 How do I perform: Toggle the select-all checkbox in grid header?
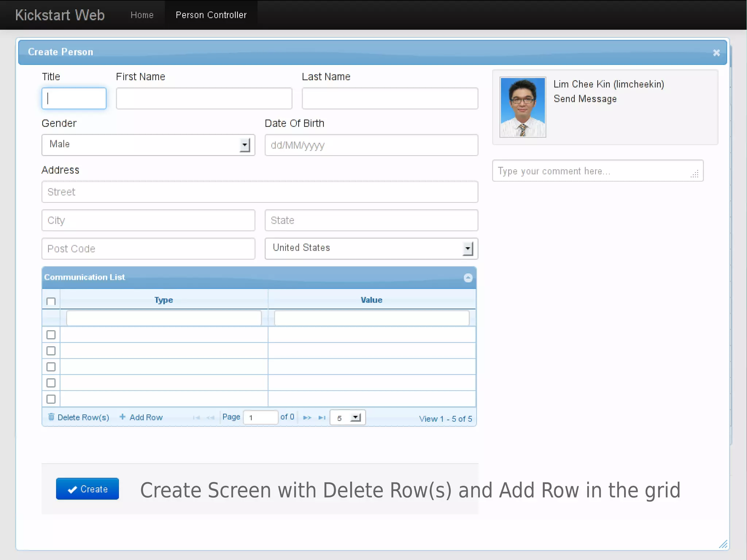(x=51, y=301)
